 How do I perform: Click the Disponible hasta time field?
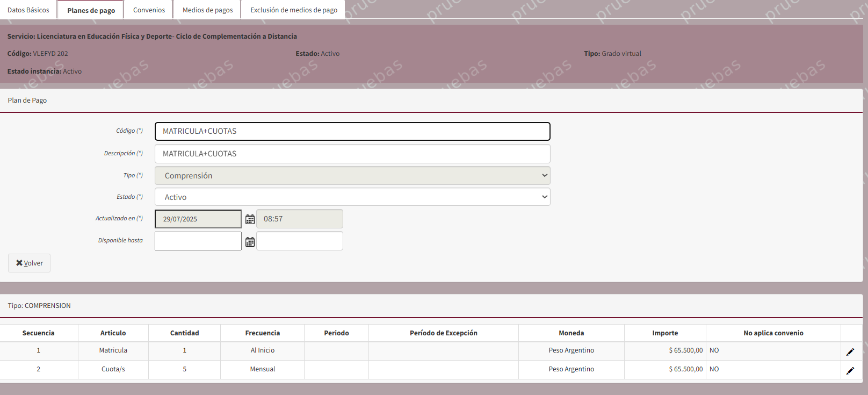tap(300, 241)
